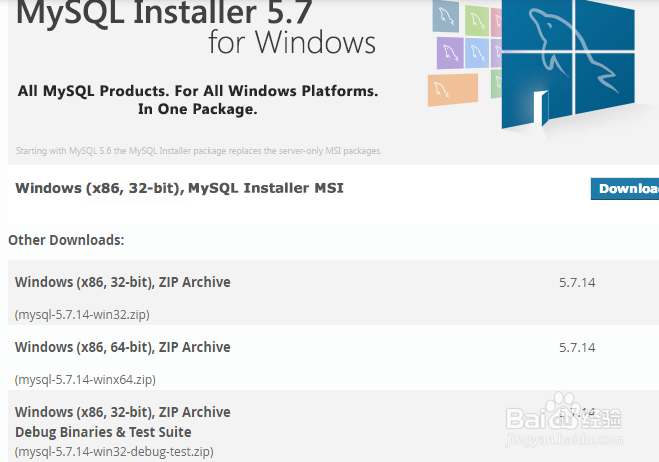Select 'Windows (x86, 32-bit), MySQL Installer MSI' heading
Screen dimensions: 659x462
tap(179, 188)
